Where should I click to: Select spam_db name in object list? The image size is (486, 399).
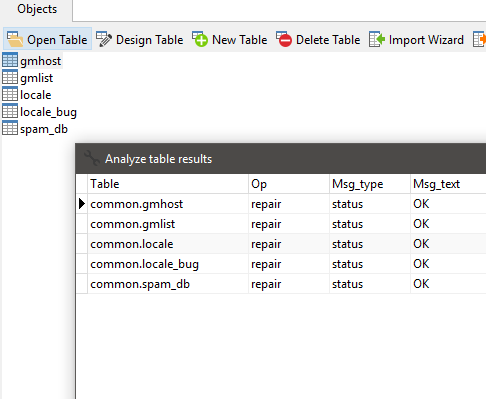coord(44,129)
